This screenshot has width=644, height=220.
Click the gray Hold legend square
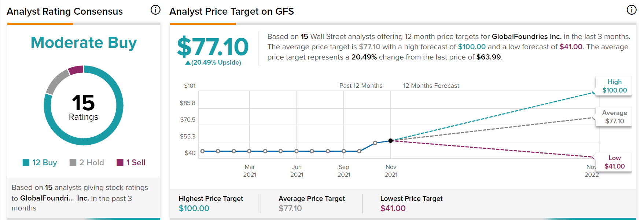73,162
